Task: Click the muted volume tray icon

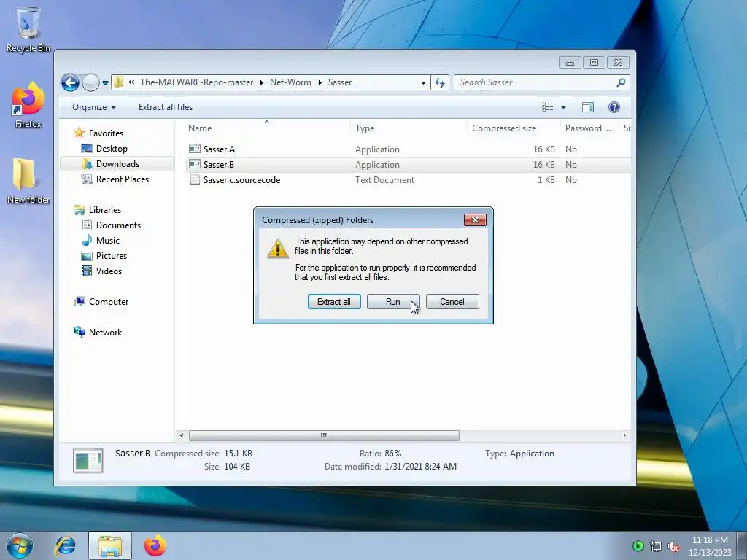Action: pos(673,546)
